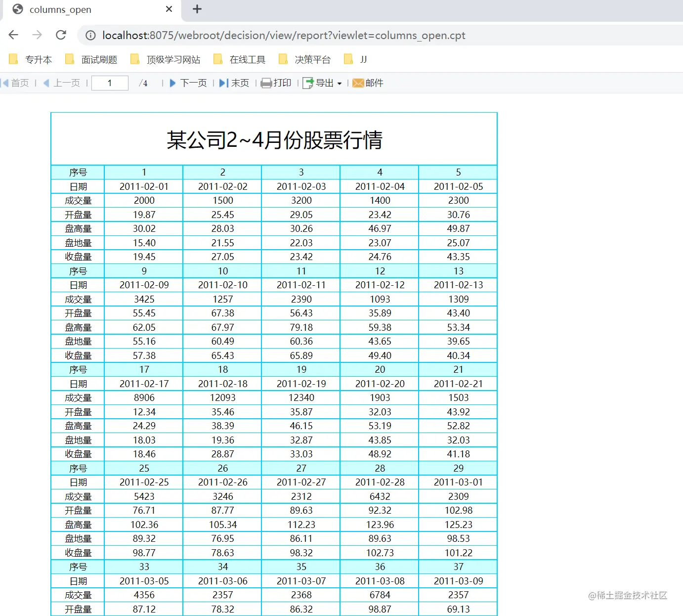
Task: Click volume cell 12093
Action: pyautogui.click(x=222, y=397)
